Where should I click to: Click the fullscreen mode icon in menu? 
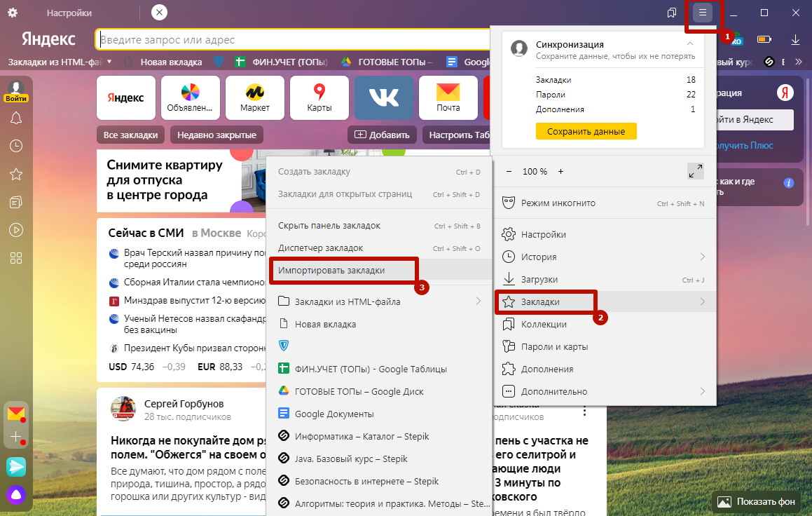(x=695, y=171)
